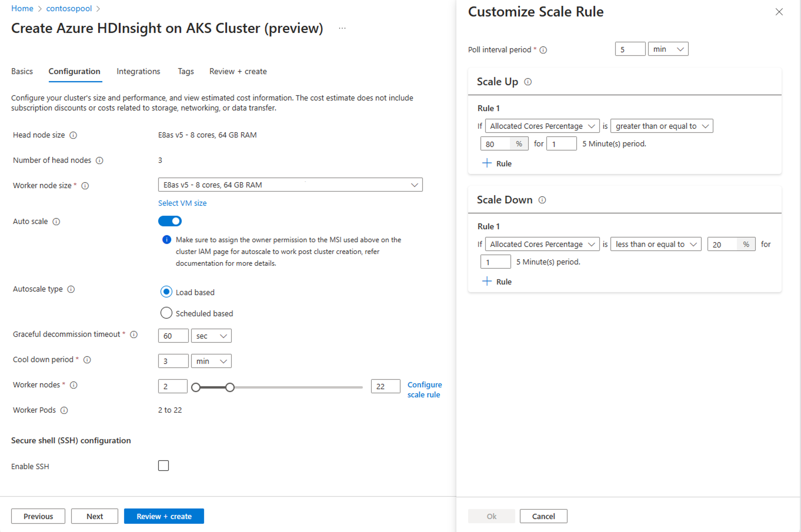This screenshot has width=801, height=532.
Task: Click the Worker nodes minimum value field
Action: coord(173,386)
